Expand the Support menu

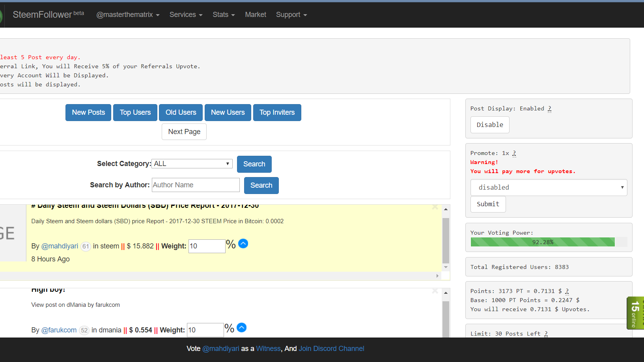point(291,15)
